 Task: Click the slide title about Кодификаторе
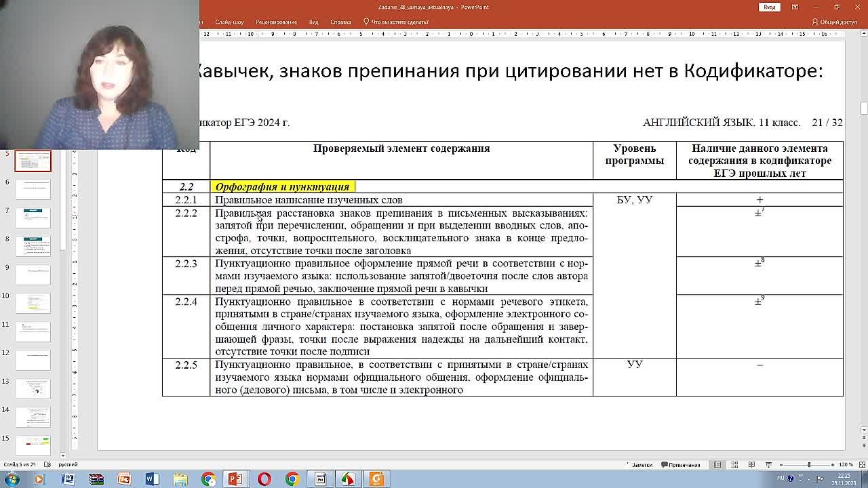pos(509,70)
